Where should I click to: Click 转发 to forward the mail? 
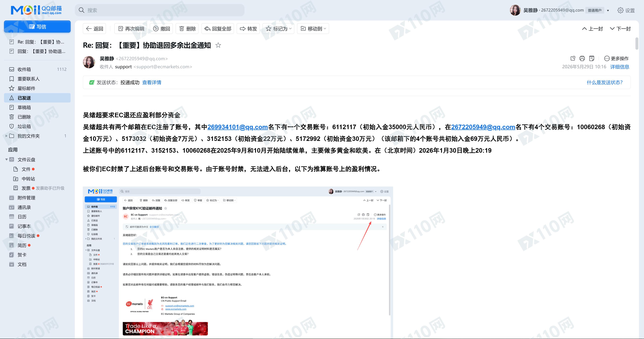pos(248,29)
